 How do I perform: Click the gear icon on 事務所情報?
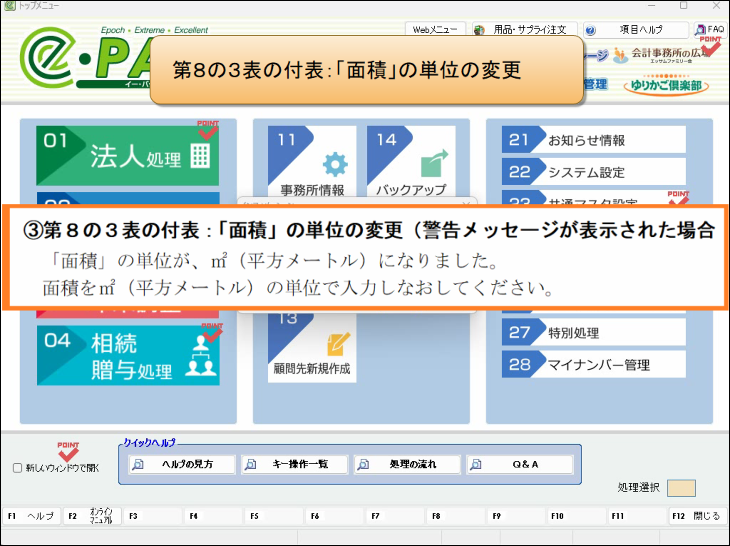(335, 164)
